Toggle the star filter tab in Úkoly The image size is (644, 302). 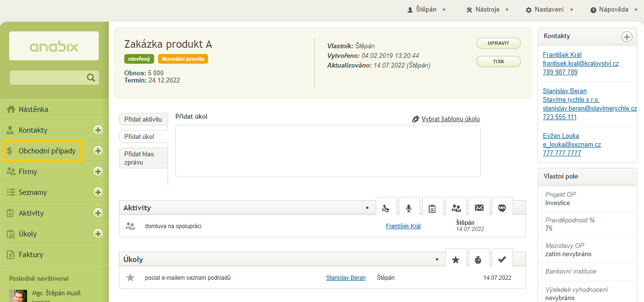point(456,260)
